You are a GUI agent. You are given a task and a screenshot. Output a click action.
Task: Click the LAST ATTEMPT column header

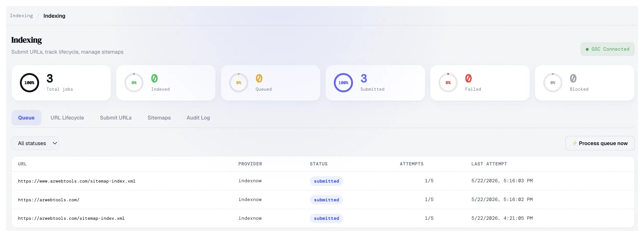(x=489, y=164)
